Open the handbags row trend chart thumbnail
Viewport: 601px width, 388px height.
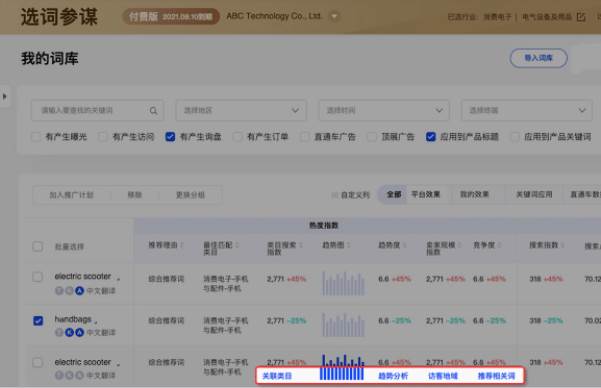point(343,325)
